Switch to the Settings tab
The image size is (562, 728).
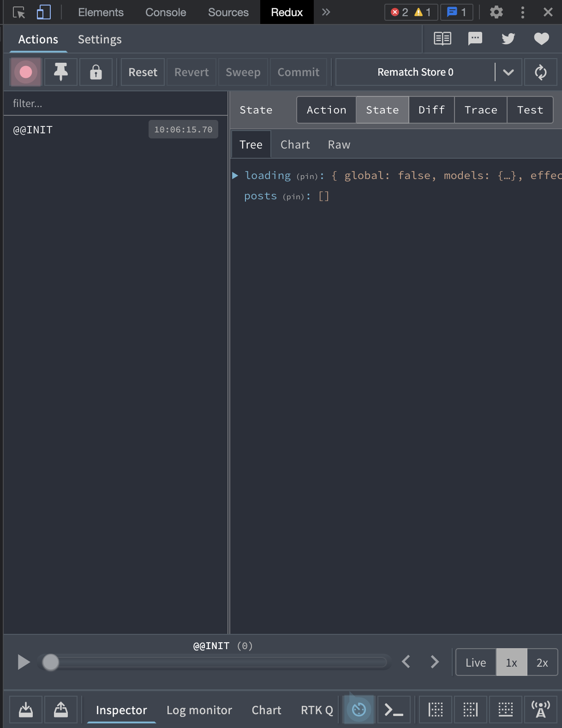100,40
